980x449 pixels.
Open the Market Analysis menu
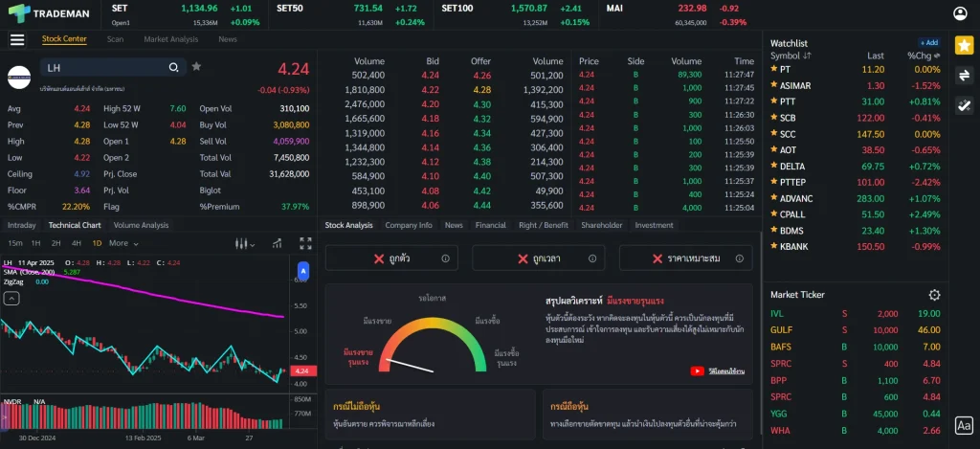170,39
